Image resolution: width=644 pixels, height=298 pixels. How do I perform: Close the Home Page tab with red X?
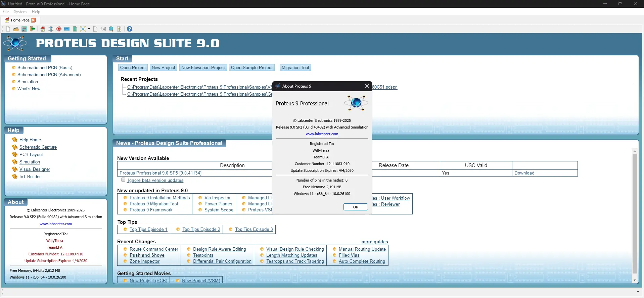33,20
